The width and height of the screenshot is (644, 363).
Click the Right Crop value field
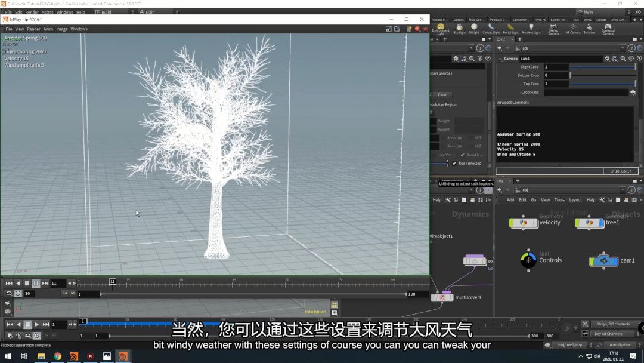click(x=556, y=67)
